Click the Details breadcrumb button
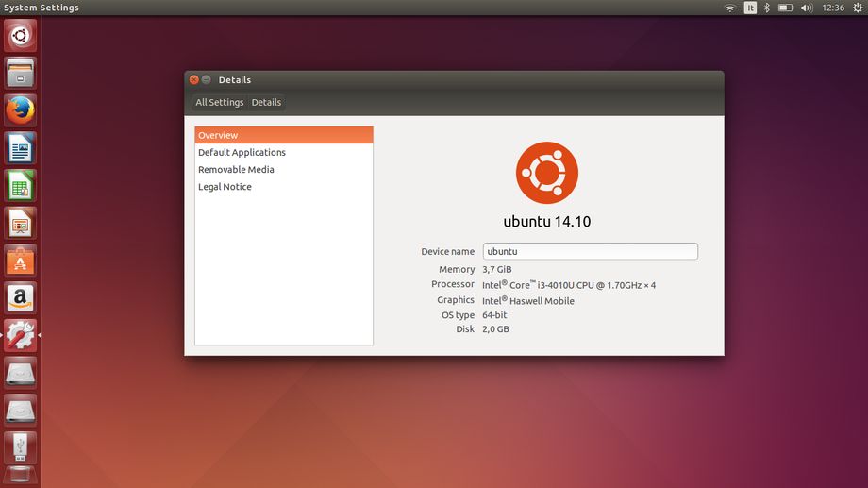 click(x=266, y=102)
